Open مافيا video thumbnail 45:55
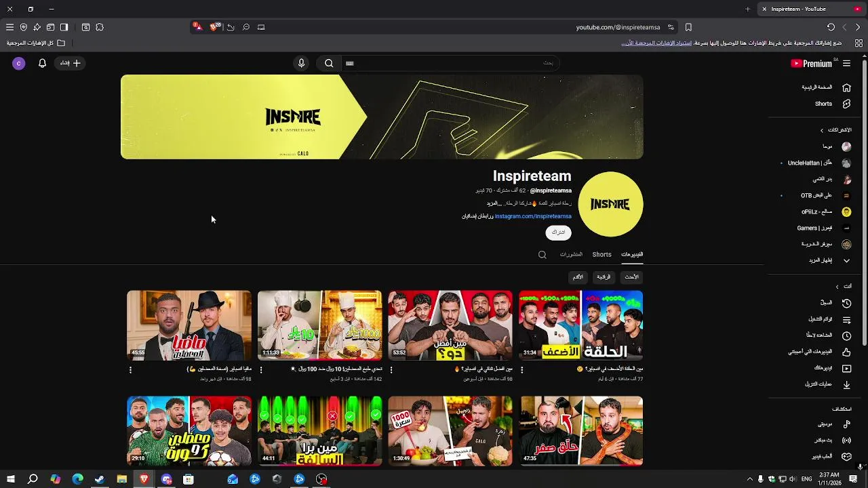The image size is (868, 488). tap(189, 325)
